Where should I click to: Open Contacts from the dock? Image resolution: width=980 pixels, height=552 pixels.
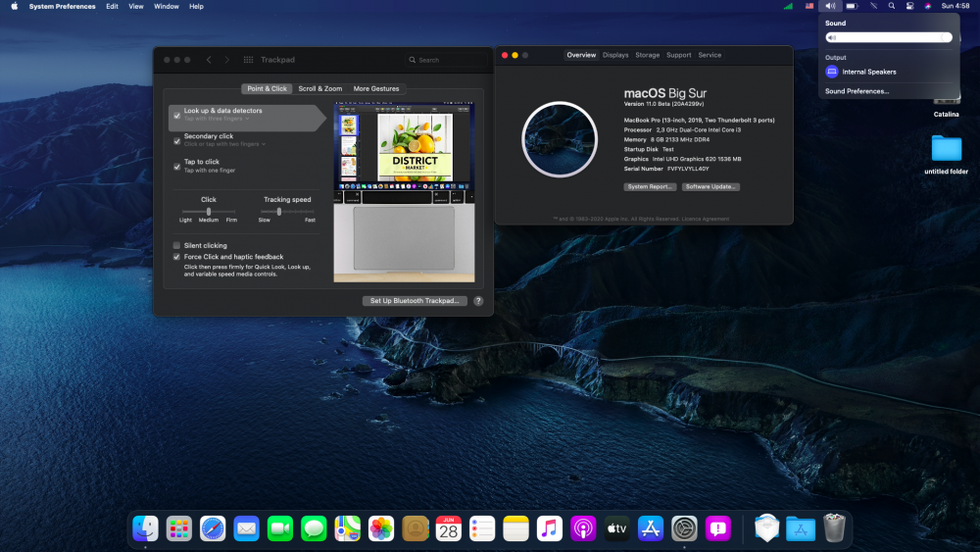(x=415, y=528)
